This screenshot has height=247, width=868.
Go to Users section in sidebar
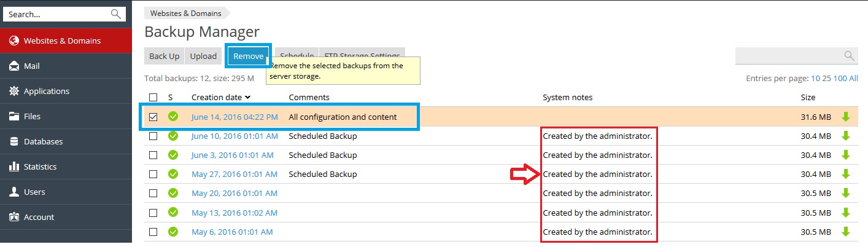(34, 192)
